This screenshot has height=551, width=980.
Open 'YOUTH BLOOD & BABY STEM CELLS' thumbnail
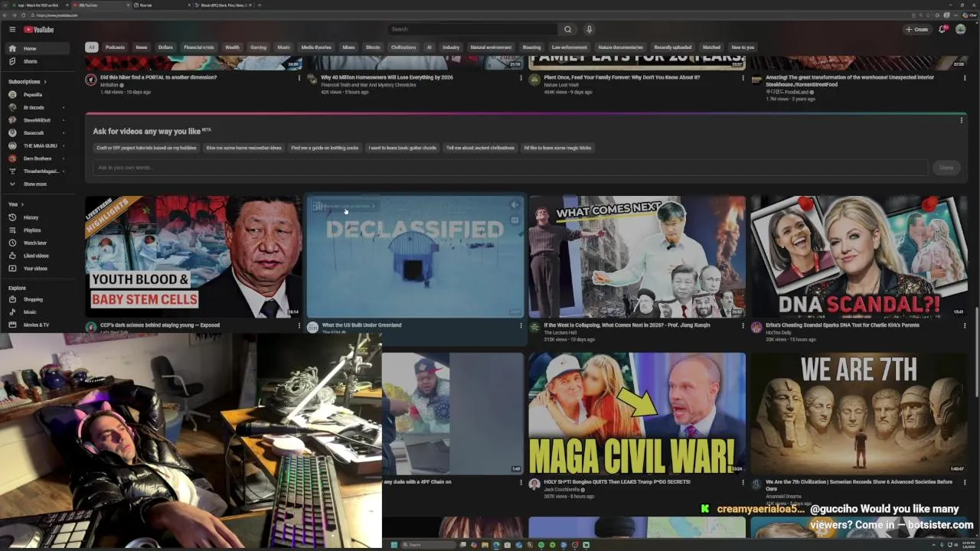click(194, 256)
